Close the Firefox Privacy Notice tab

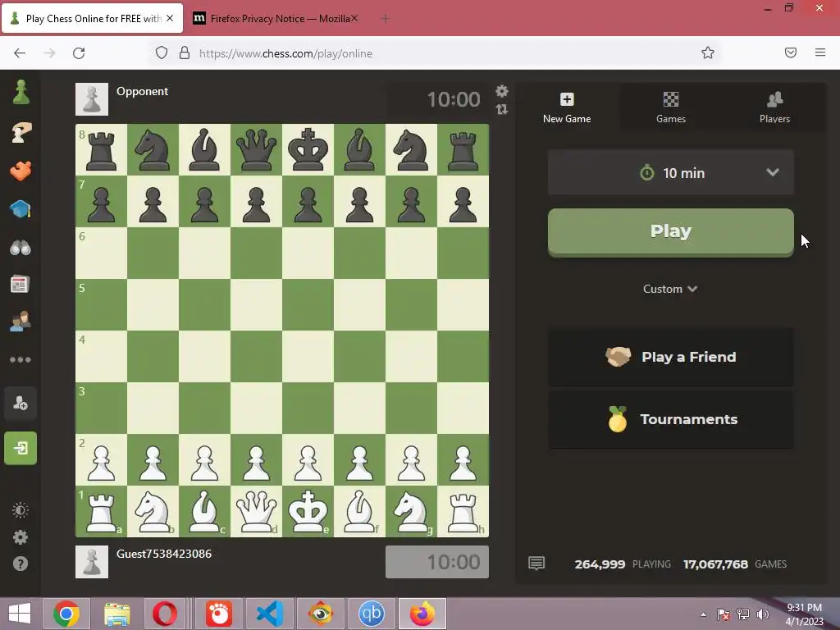click(354, 18)
